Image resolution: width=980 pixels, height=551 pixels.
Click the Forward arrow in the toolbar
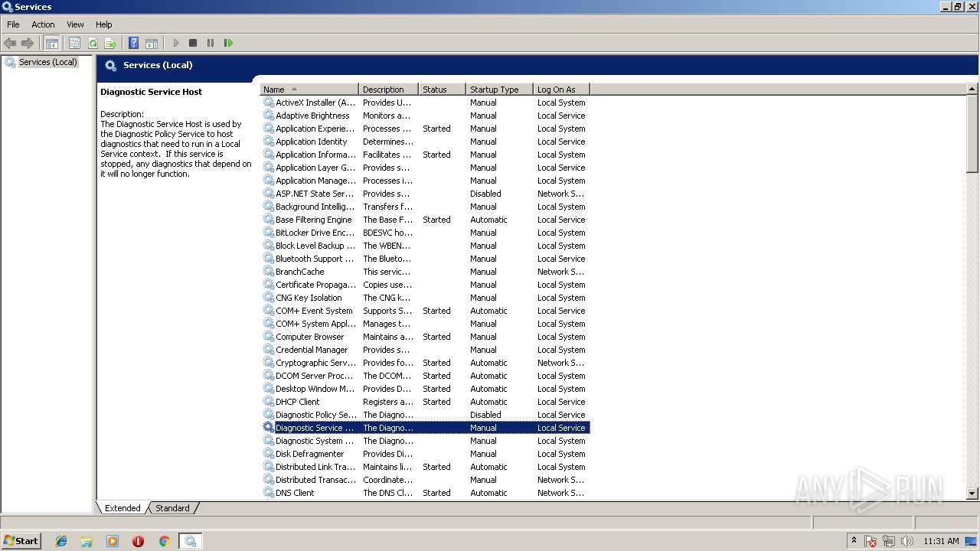28,44
